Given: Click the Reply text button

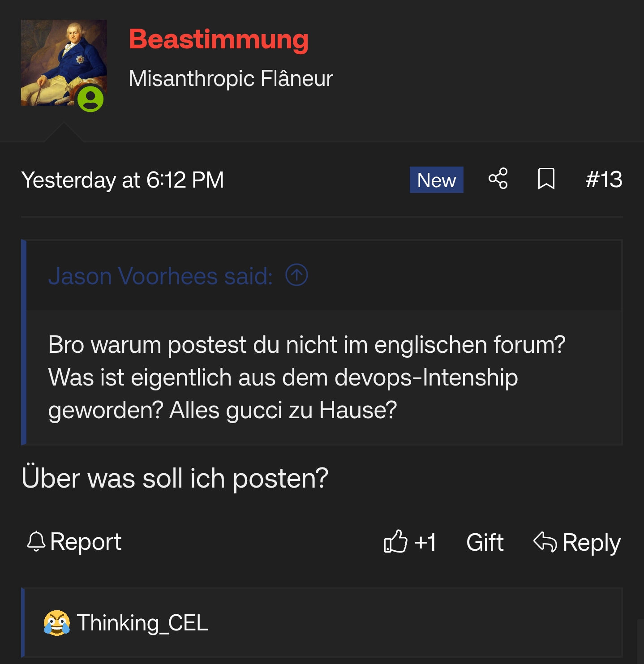Looking at the screenshot, I should click(591, 543).
